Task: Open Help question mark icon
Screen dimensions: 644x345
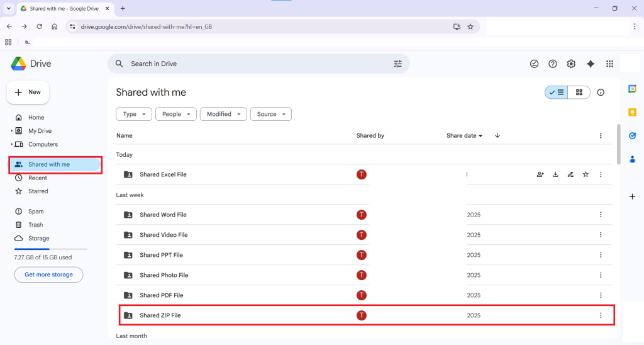Action: (553, 64)
